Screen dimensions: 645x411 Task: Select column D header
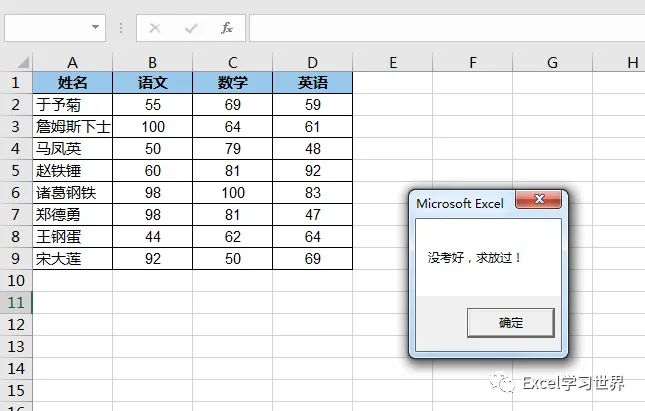[312, 62]
